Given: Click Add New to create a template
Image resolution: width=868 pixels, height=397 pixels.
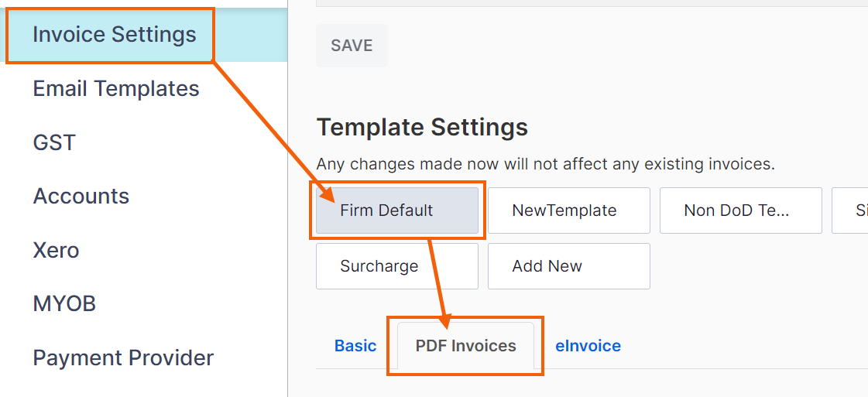Looking at the screenshot, I should coord(568,266).
